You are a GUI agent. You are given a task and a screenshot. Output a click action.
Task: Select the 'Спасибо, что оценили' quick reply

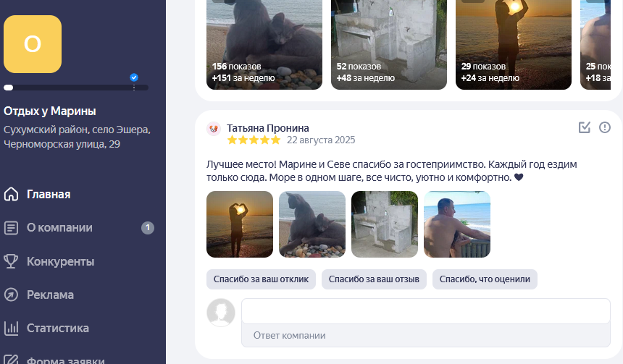[x=485, y=279]
